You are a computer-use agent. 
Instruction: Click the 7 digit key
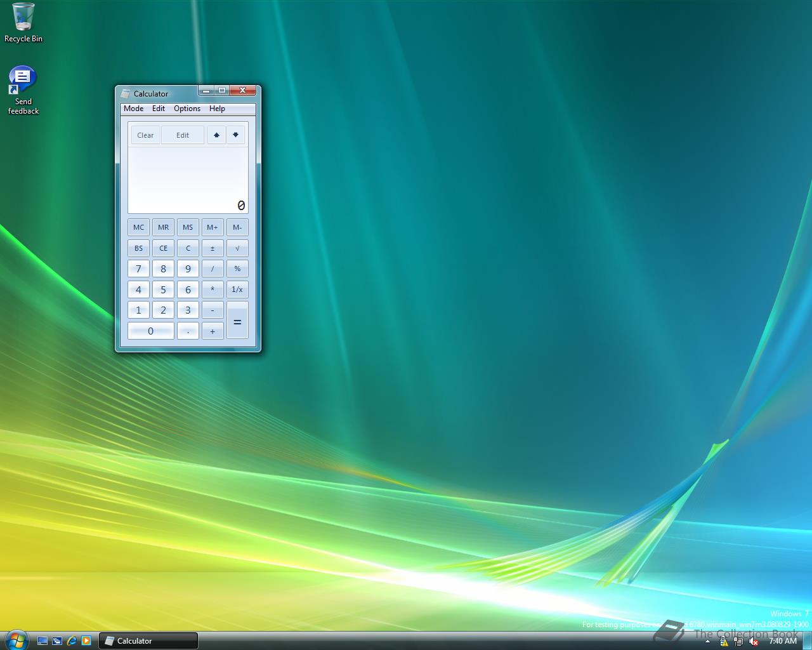pos(139,269)
